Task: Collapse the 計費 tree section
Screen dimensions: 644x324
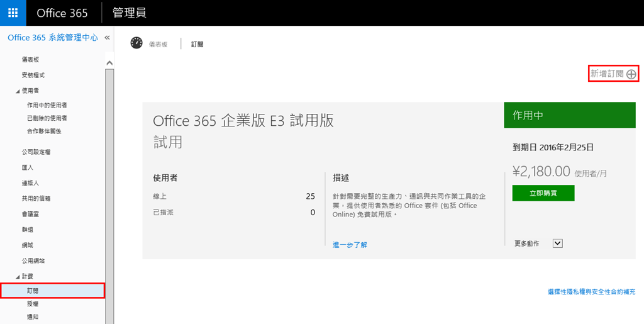Action: (17, 276)
